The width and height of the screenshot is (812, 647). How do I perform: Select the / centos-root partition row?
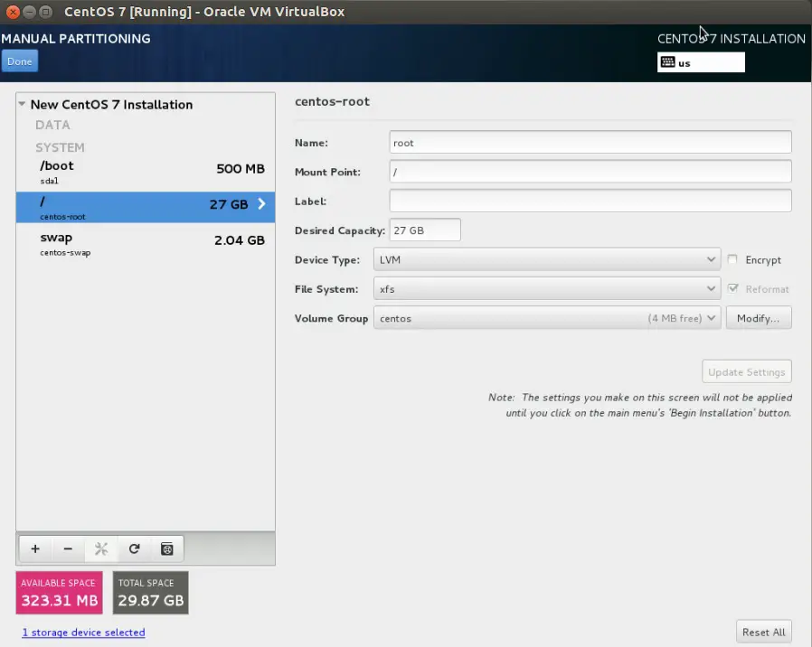146,208
